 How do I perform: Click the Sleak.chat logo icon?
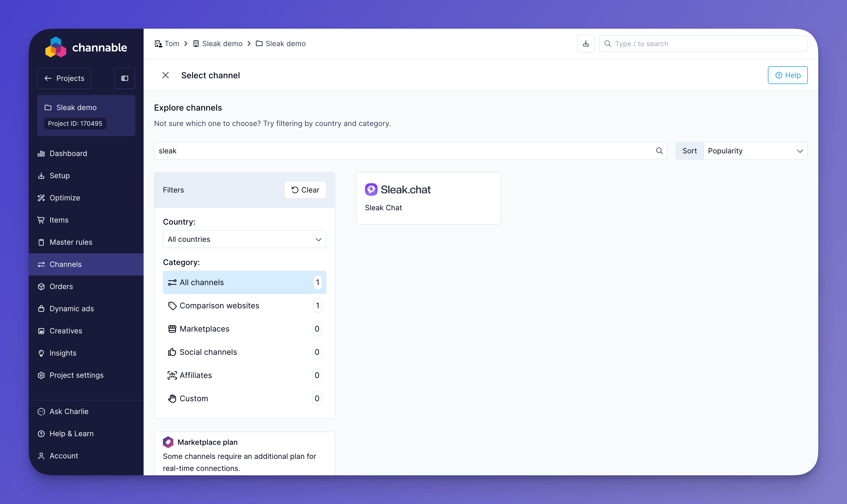[x=371, y=189]
